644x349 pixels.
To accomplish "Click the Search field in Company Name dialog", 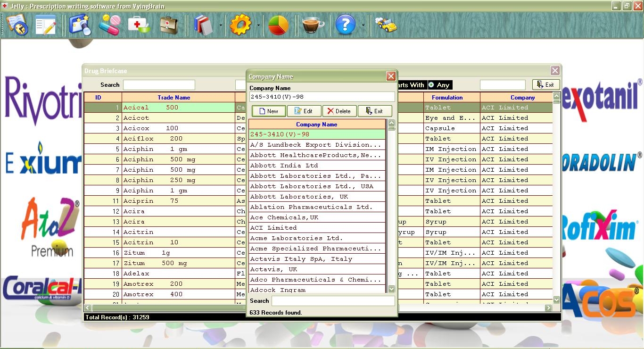I will point(333,301).
